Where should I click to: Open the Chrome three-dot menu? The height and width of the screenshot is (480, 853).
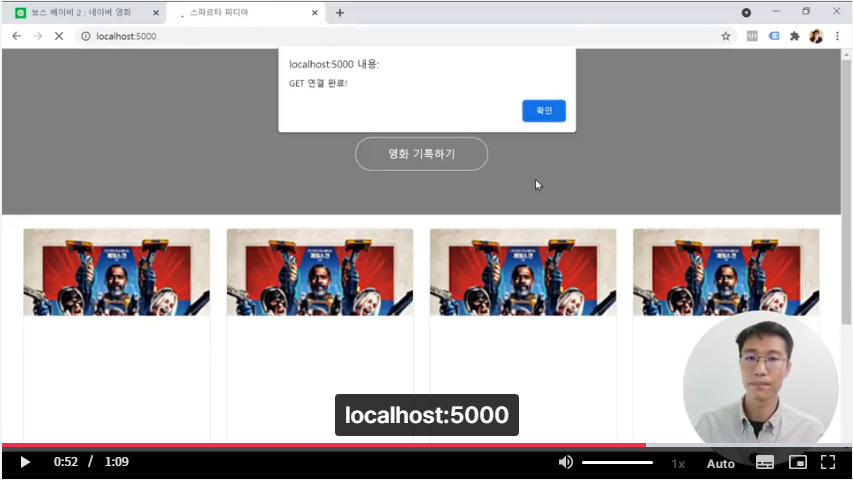point(837,36)
